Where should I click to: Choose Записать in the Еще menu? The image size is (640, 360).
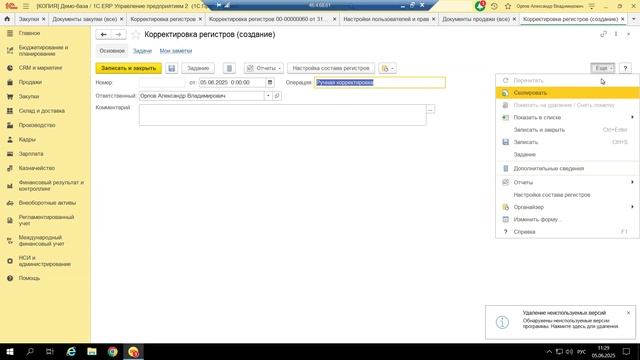567,142
